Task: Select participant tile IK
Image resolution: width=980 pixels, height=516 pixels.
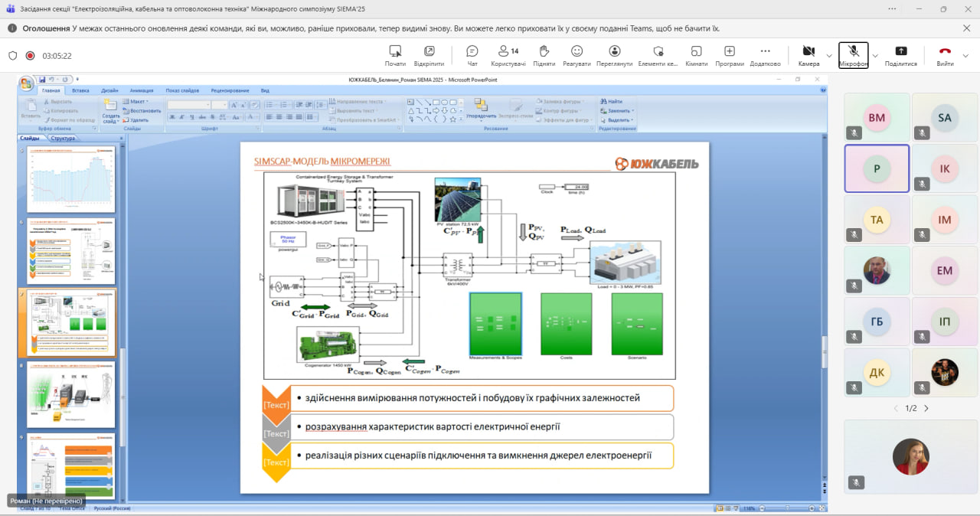Action: click(x=944, y=168)
